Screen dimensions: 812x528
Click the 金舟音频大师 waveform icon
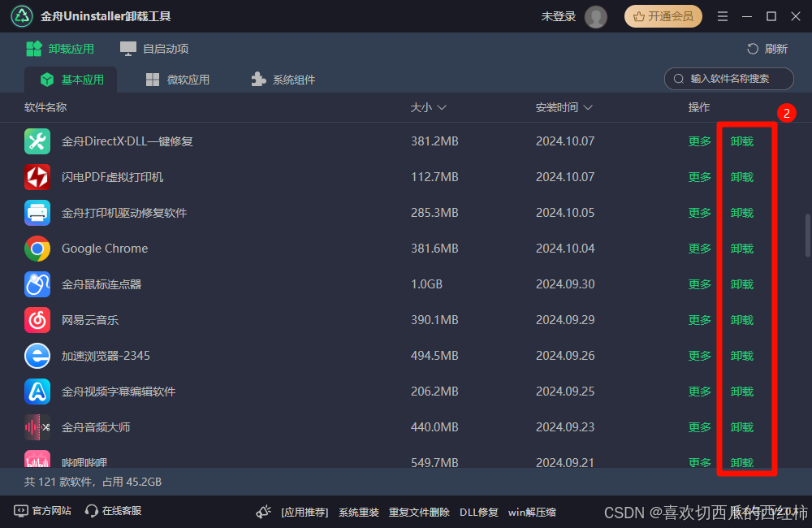pos(37,427)
